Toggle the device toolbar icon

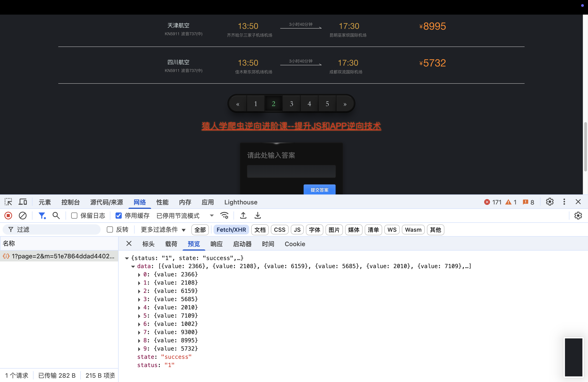click(23, 202)
